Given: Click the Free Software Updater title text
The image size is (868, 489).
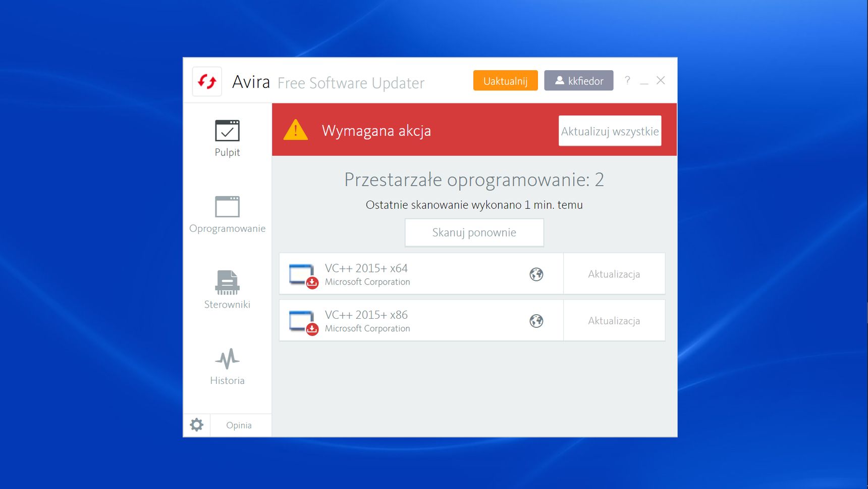Looking at the screenshot, I should tap(351, 83).
